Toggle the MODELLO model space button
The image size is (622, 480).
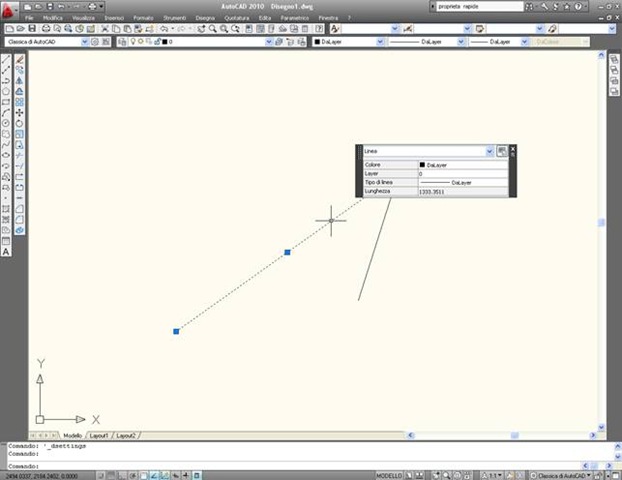tap(391, 475)
